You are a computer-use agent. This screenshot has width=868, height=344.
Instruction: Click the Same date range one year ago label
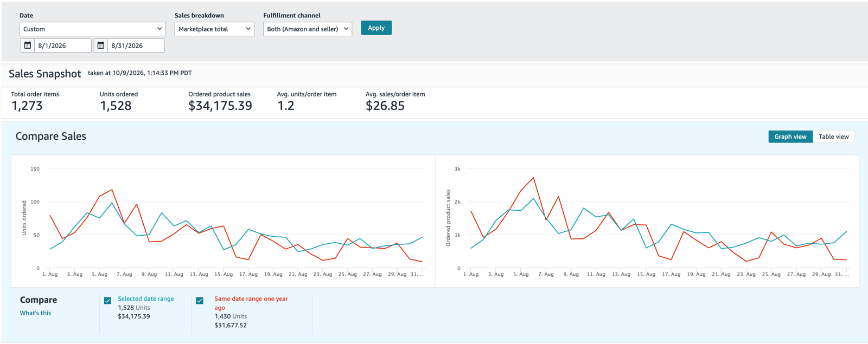coord(251,303)
